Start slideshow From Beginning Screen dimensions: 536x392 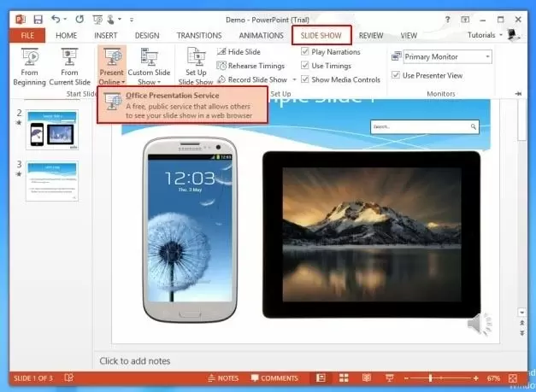[30, 64]
